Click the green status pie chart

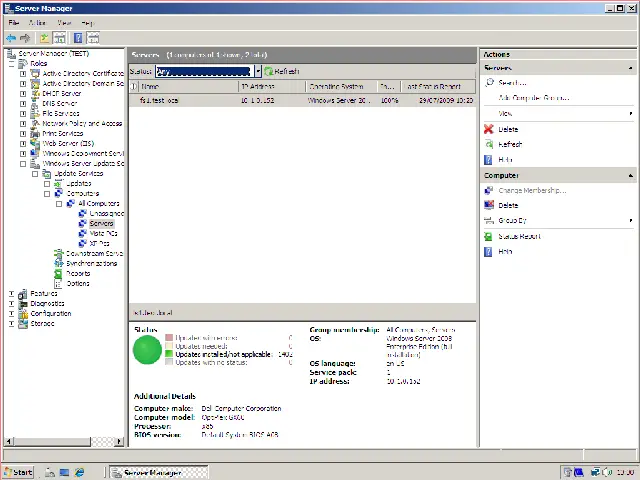point(147,350)
